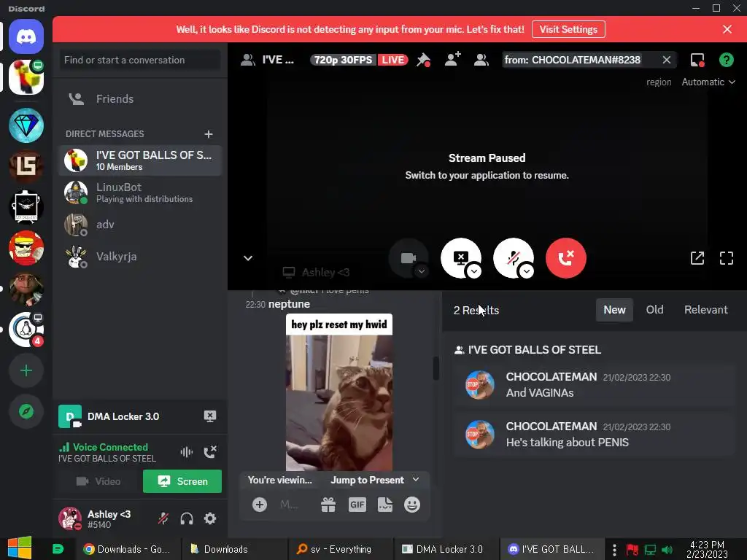Open the LS server icon

(x=26, y=166)
